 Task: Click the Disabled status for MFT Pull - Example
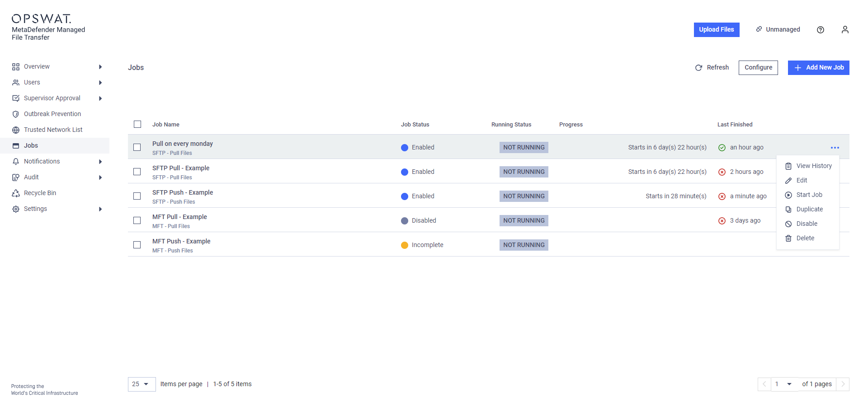point(419,220)
